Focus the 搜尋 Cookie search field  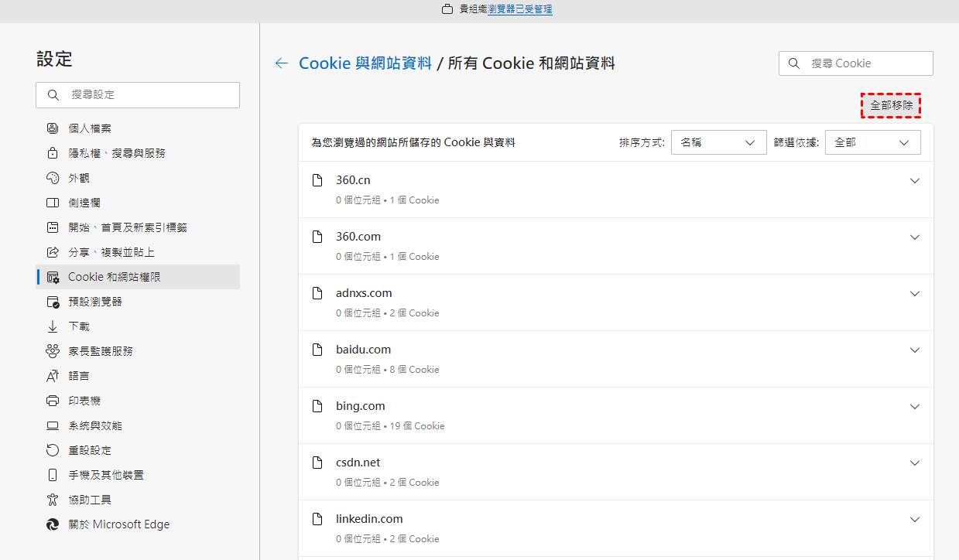(x=856, y=63)
